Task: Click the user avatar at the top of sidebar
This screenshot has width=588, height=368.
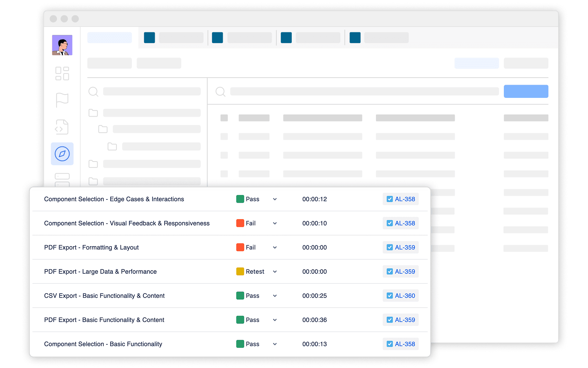Action: point(62,45)
